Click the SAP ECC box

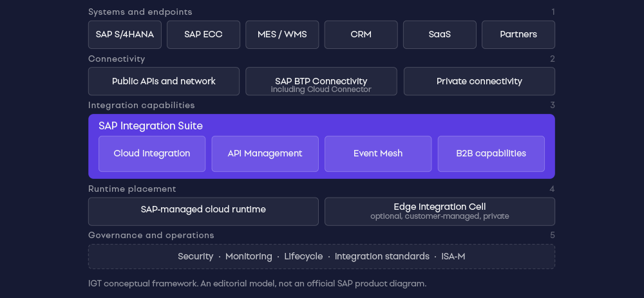[x=204, y=35]
